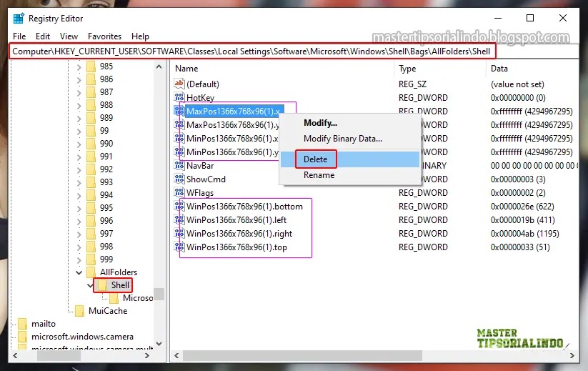
Task: Click the icon of WinPos1366x768x96(1).right
Action: point(179,233)
